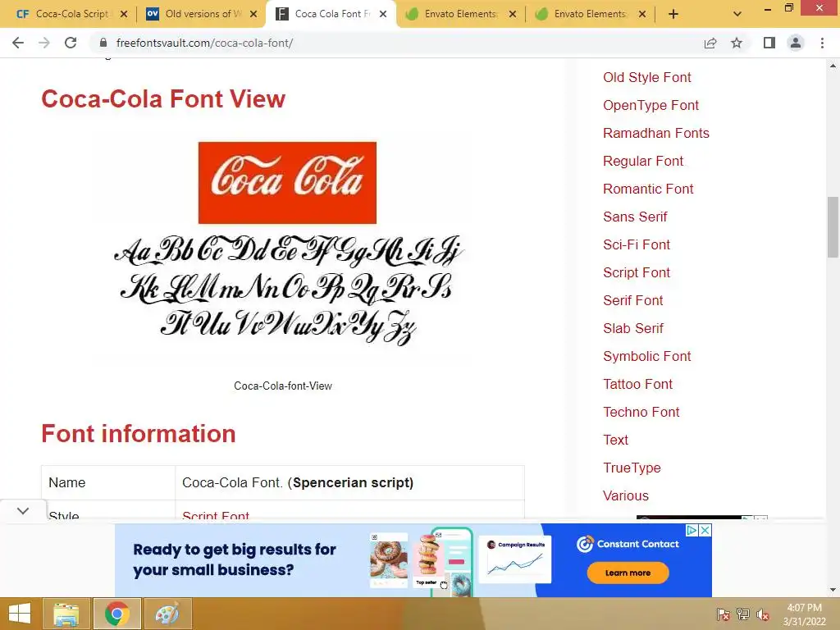Viewport: 840px width, 630px height.
Task: Open the sidebar Script Font link
Action: pyautogui.click(x=636, y=272)
